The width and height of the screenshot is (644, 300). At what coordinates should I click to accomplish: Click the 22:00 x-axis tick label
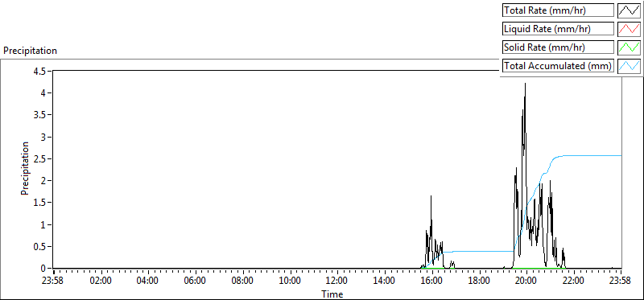pos(573,282)
